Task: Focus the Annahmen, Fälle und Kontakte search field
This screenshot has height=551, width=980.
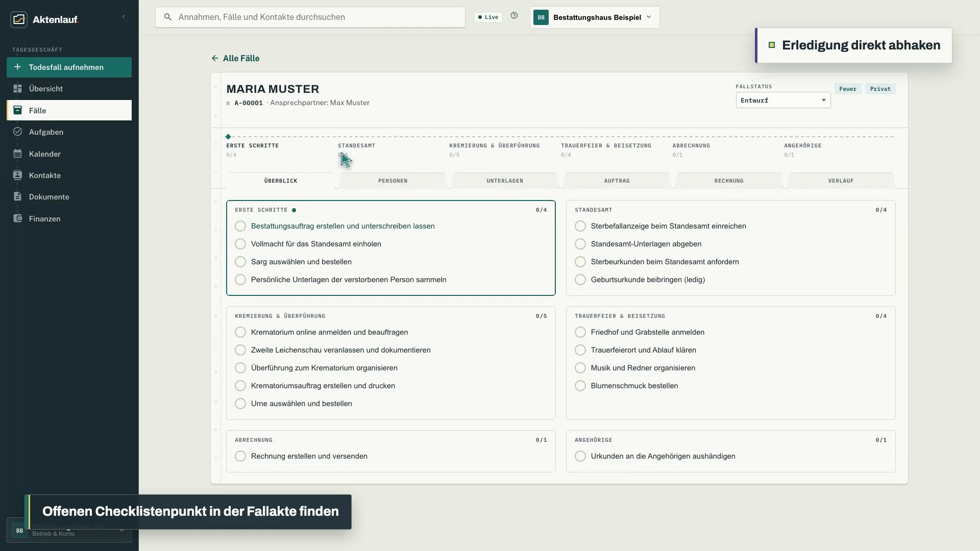Action: [x=310, y=17]
